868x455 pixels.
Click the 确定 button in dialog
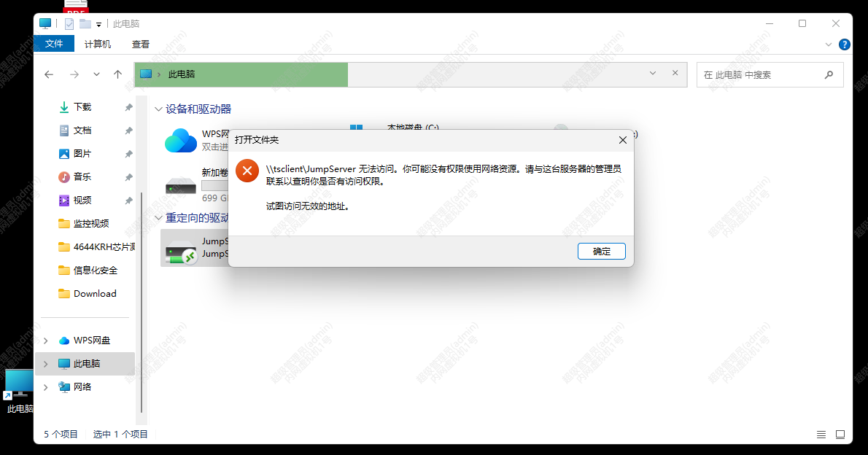(x=601, y=252)
